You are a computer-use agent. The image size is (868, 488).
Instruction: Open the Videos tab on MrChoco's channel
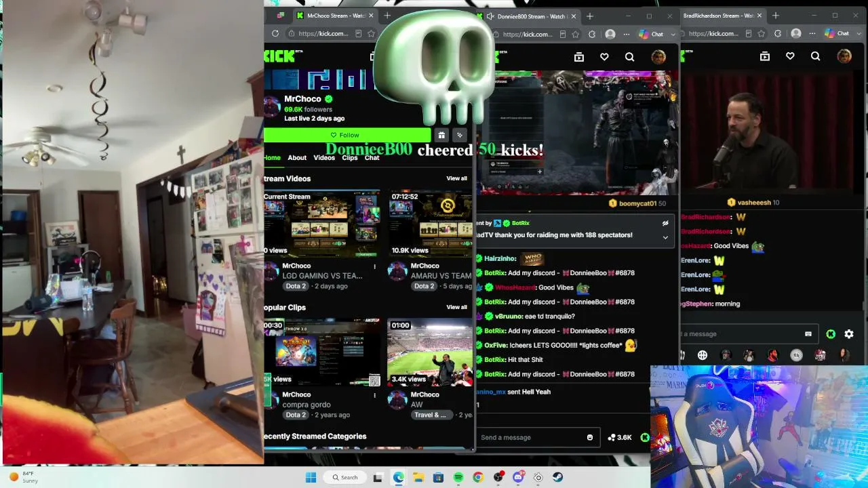[324, 158]
